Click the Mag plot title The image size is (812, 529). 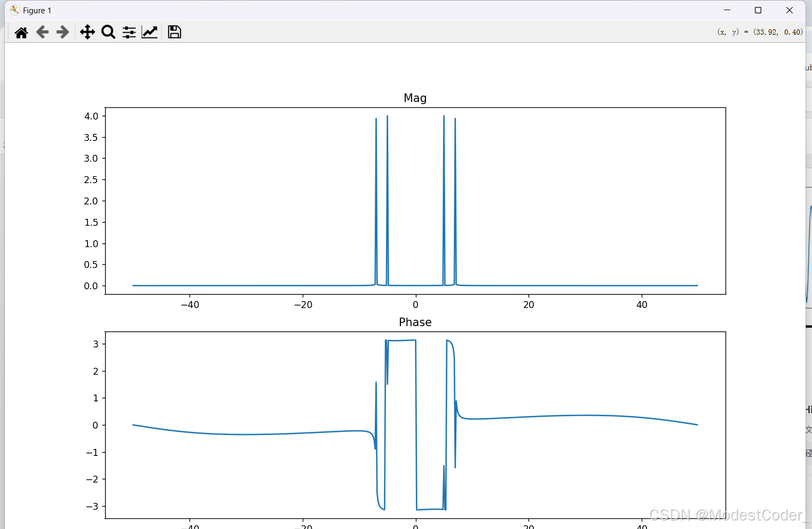point(415,98)
